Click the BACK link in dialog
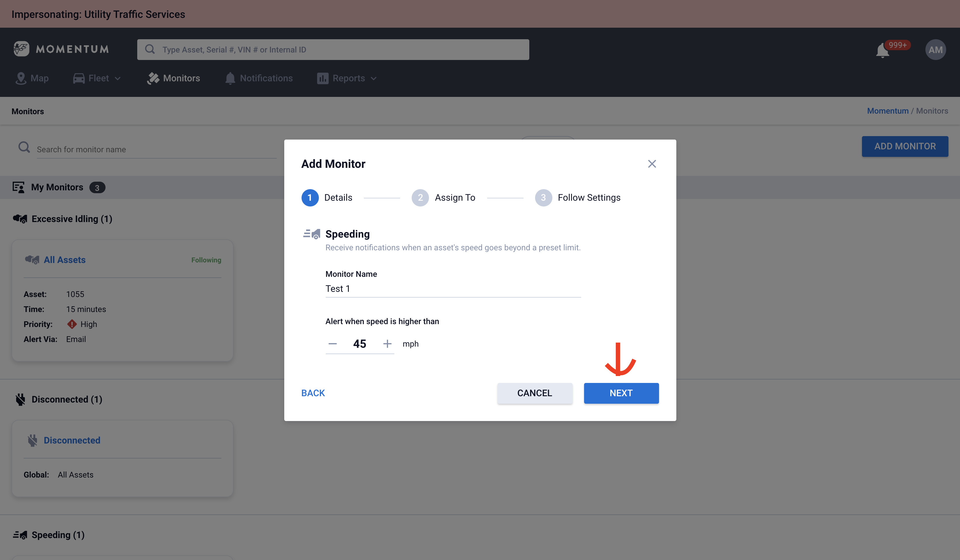The image size is (960, 560). coord(313,393)
